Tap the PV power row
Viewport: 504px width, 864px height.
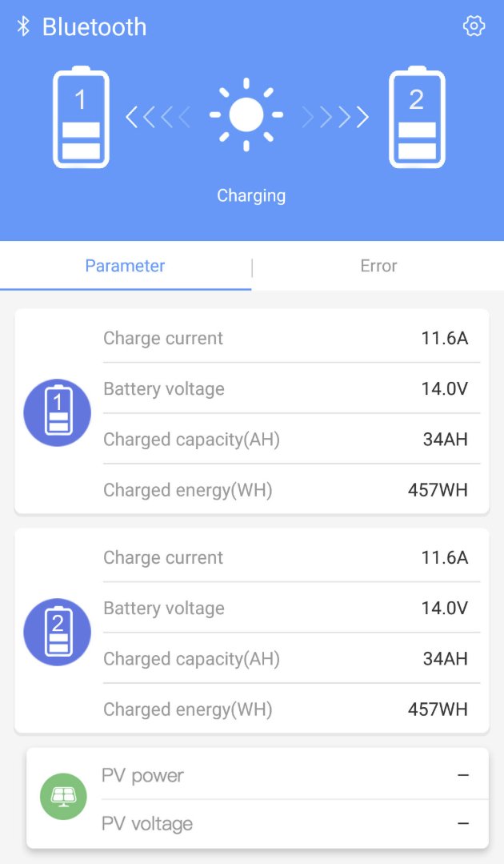click(295, 775)
